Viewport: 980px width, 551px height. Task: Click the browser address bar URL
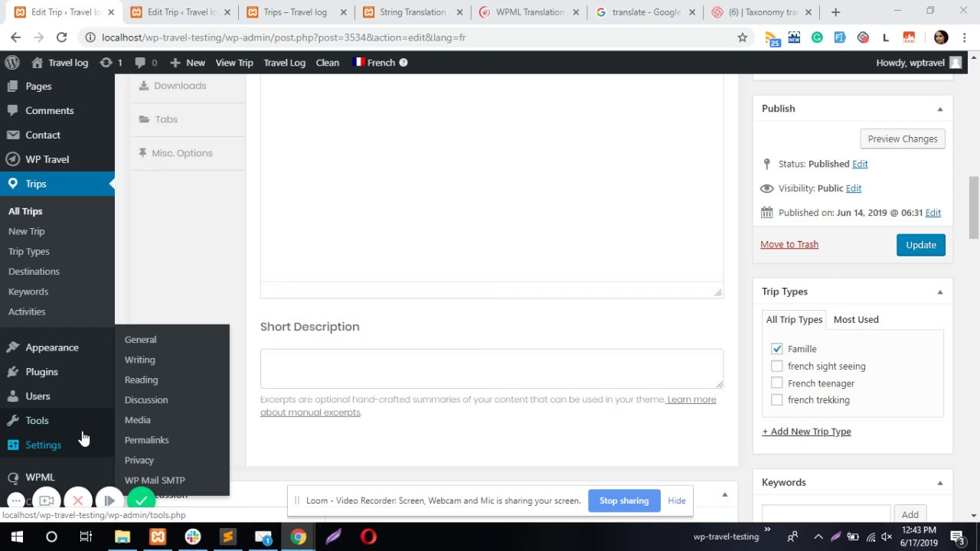coord(283,37)
